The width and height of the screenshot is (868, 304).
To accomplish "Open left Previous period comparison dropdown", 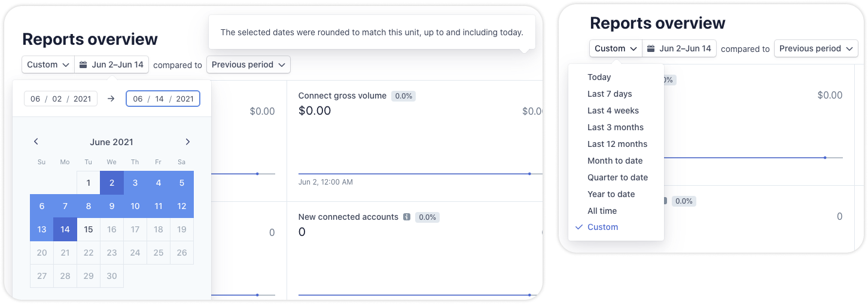I will pos(248,65).
